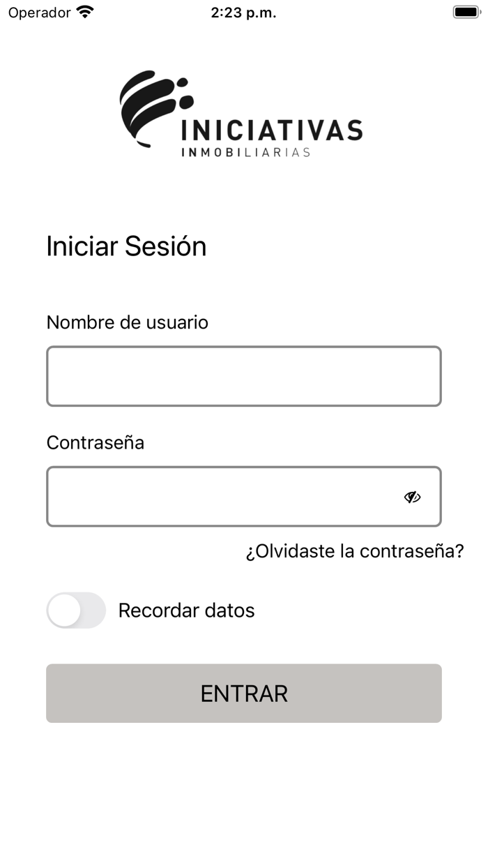Focus the Contraseña input field
488x868 pixels.
pyautogui.click(x=209, y=496)
